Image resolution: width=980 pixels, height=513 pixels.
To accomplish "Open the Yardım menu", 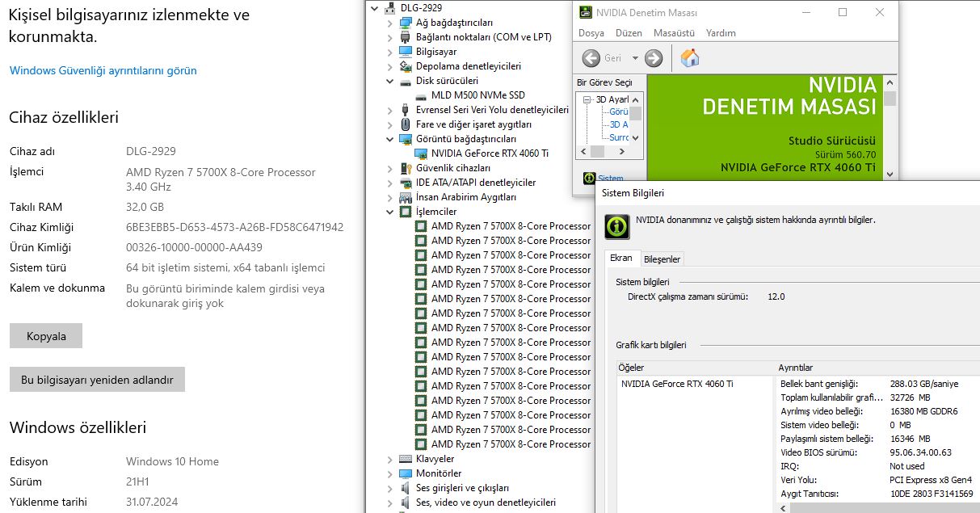I will (721, 33).
